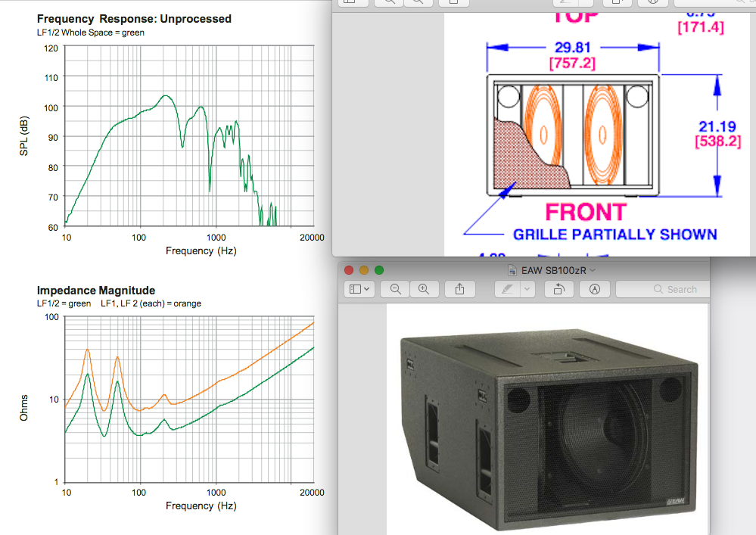This screenshot has height=535, width=756.
Task: Click the Search field in EAW SB100zR window
Action: click(663, 289)
